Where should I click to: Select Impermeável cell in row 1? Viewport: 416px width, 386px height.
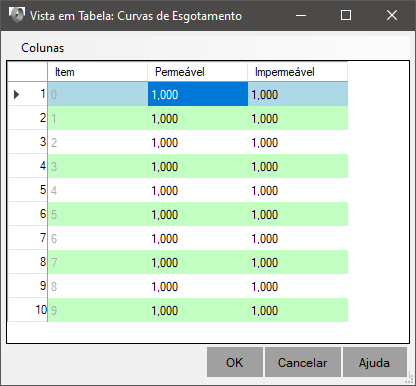click(298, 94)
